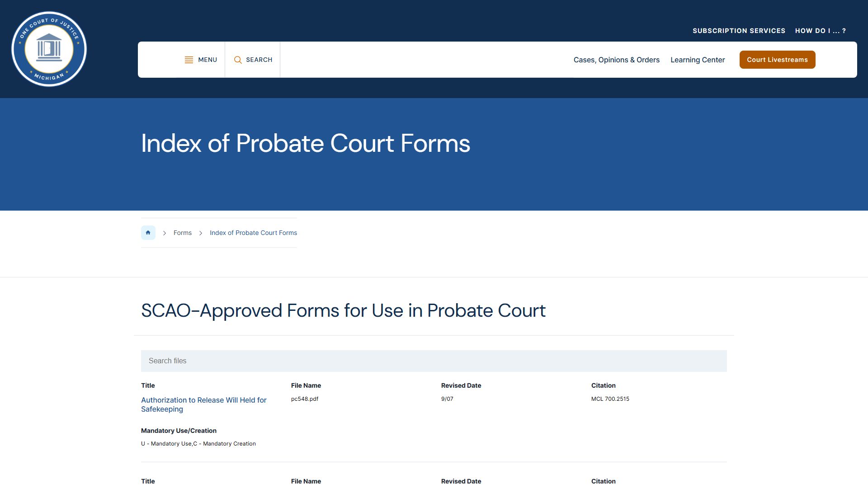Image resolution: width=868 pixels, height=488 pixels.
Task: Click the File Name column header
Action: coord(306,385)
